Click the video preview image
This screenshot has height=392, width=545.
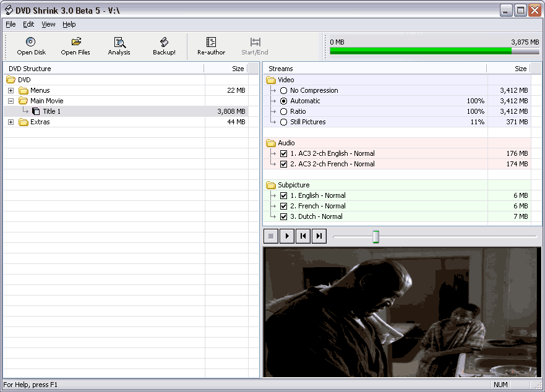402,312
